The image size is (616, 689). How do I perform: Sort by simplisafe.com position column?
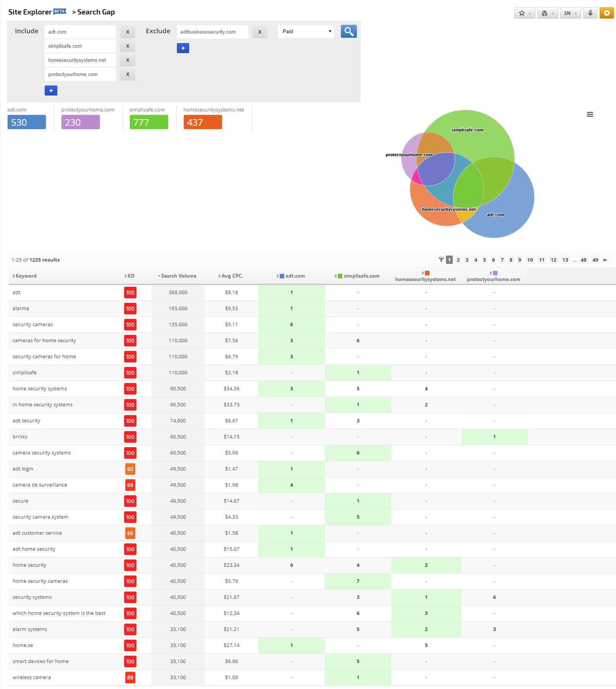pyautogui.click(x=357, y=276)
